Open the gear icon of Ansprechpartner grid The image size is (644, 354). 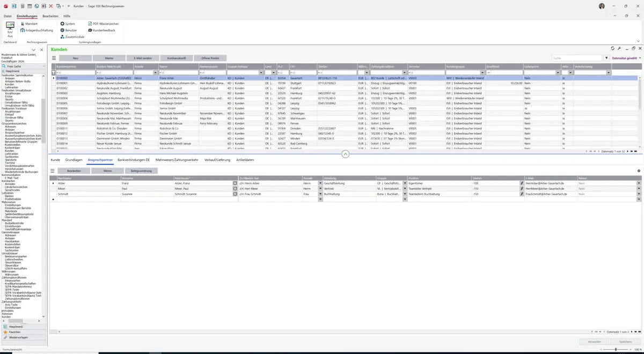[639, 171]
